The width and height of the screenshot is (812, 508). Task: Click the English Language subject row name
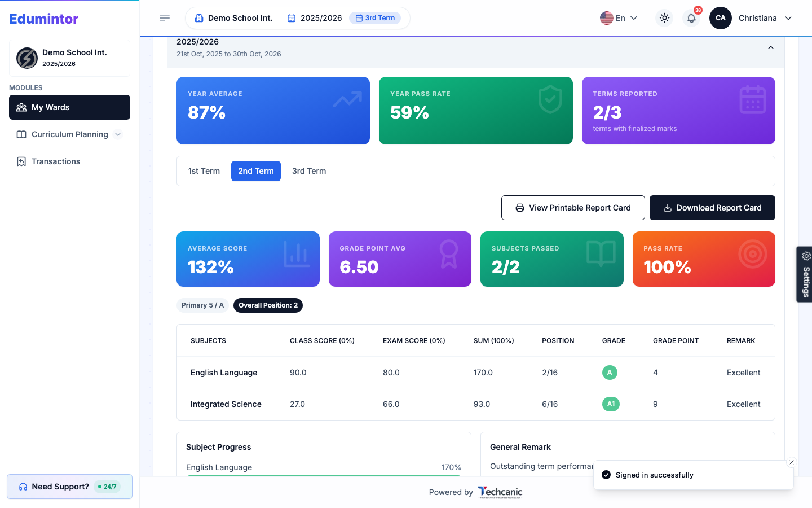[224, 373]
